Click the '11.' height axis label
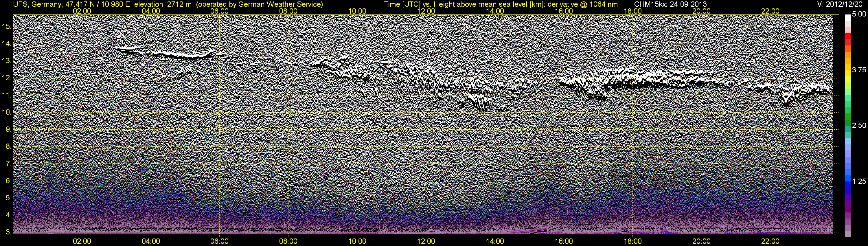Screen dimensions: 868x246 (6, 96)
